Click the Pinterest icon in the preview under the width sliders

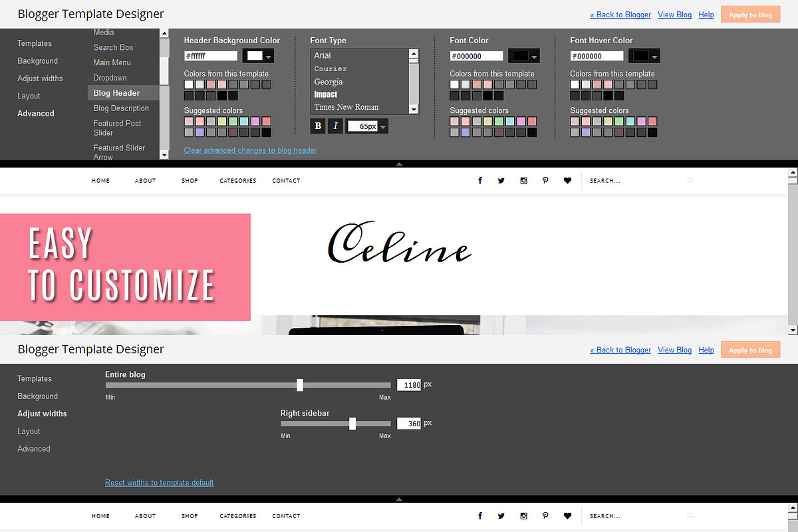545,515
